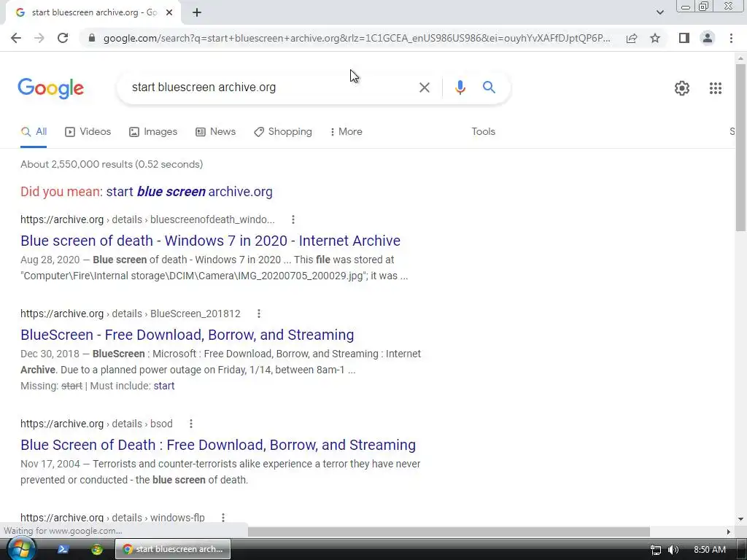Go back with the browser back arrow

[x=16, y=38]
